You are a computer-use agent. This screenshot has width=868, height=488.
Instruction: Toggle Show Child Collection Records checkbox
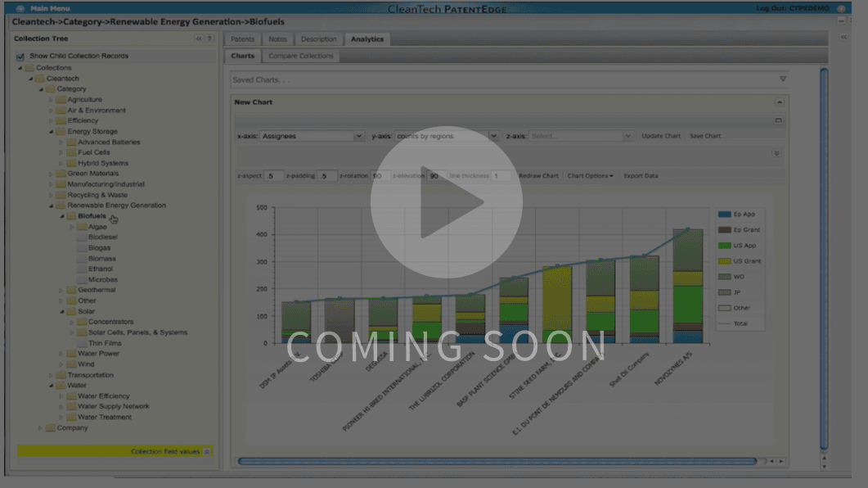20,56
